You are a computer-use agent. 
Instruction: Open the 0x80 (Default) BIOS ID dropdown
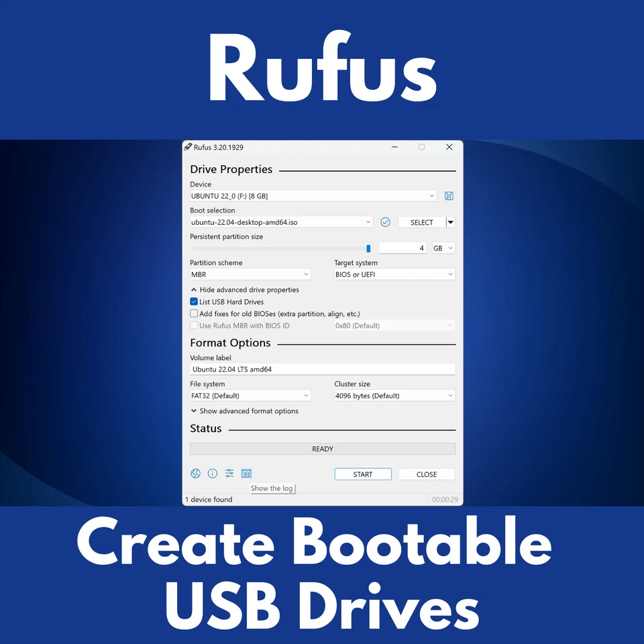[394, 326]
